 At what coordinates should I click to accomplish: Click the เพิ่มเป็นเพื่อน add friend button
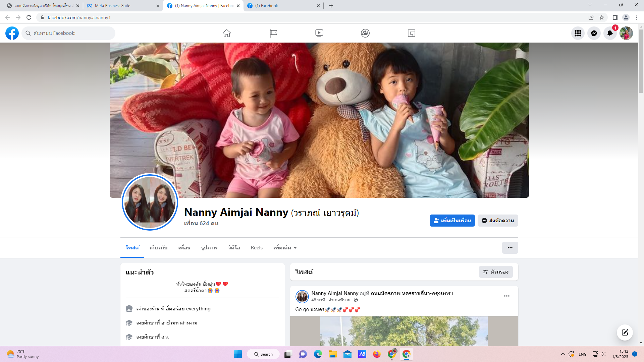coord(452,221)
